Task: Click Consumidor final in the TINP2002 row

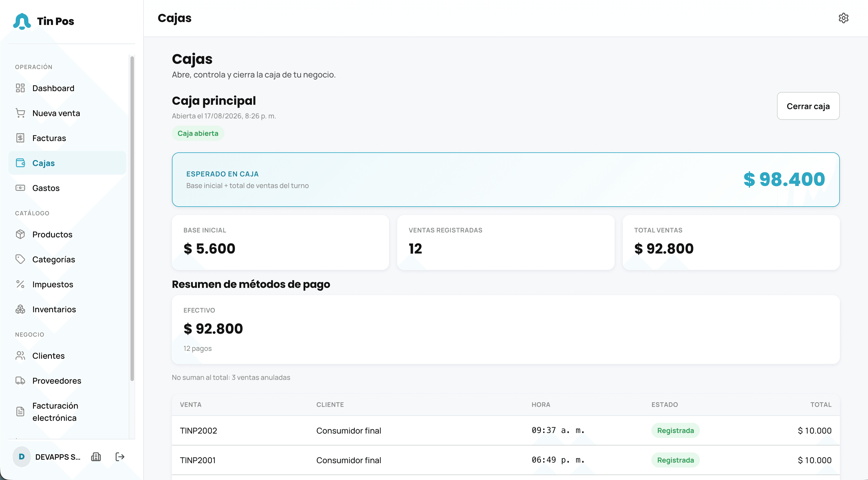Action: 349,430
